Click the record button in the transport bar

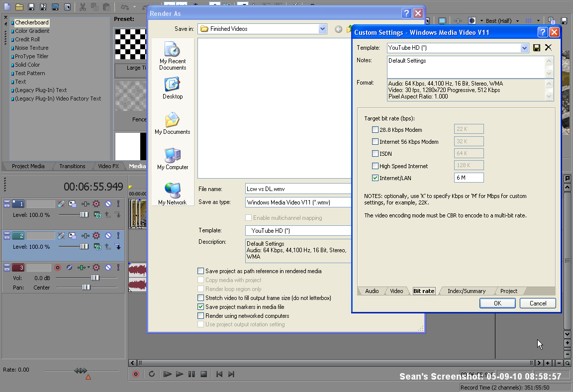pos(136,374)
